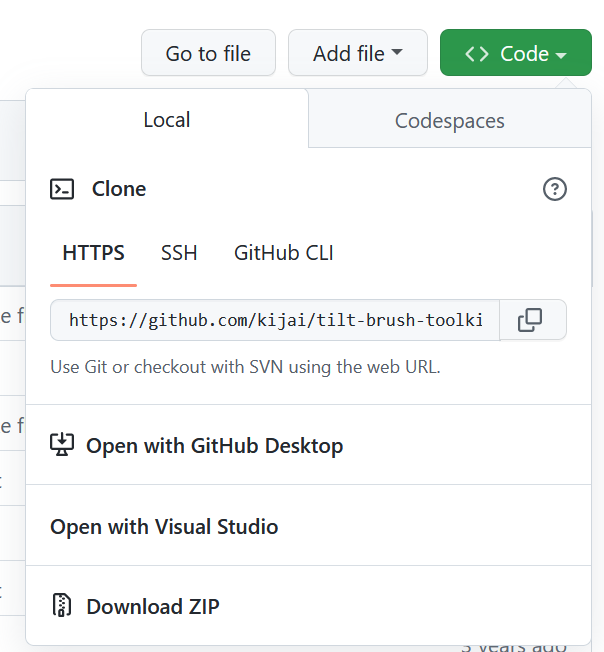The width and height of the screenshot is (604, 652).
Task: Download ZIP of the repository
Action: tap(152, 606)
